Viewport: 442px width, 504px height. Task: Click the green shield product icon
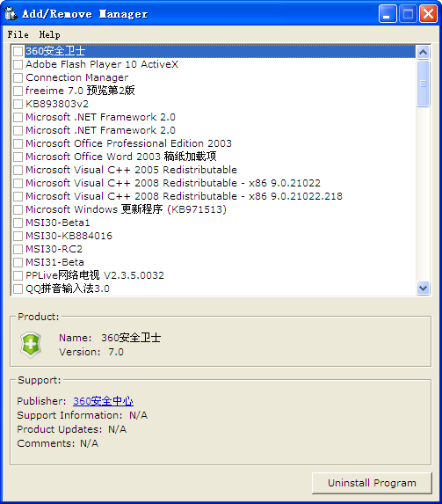pos(31,345)
